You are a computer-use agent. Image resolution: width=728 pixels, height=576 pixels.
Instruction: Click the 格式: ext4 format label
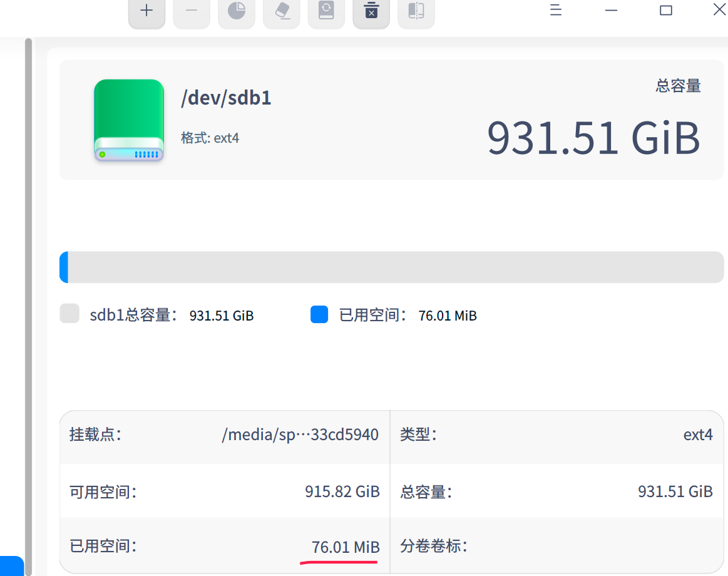(210, 138)
